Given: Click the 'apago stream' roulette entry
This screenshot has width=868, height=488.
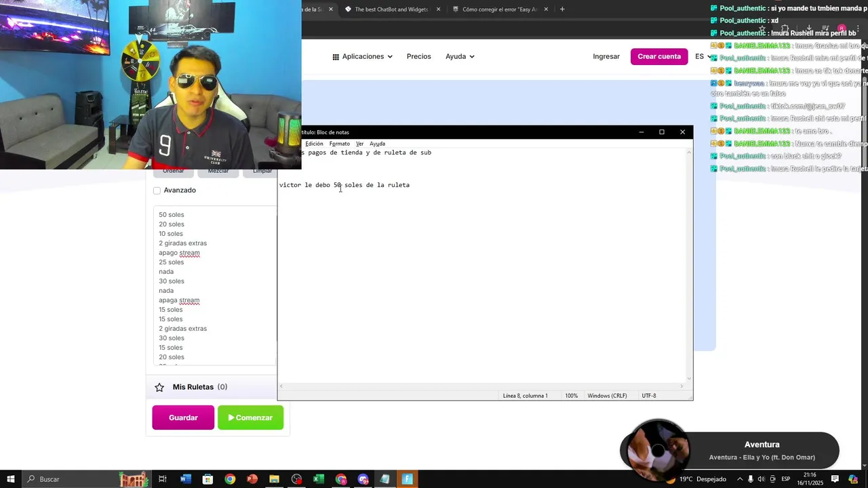Looking at the screenshot, I should tap(179, 253).
